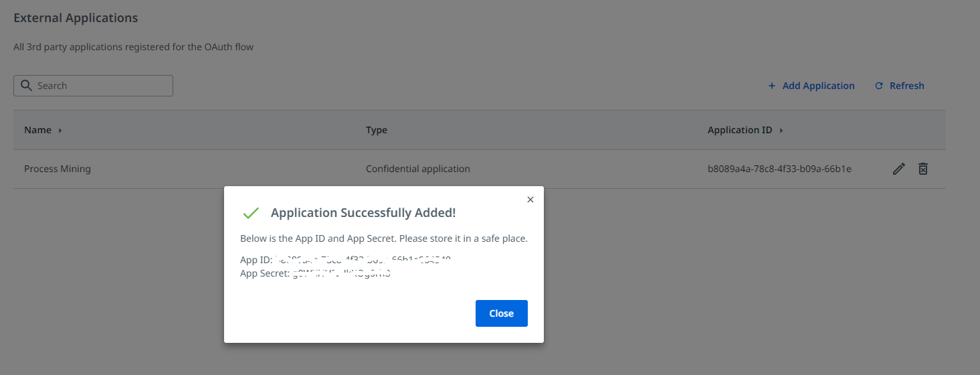The width and height of the screenshot is (980, 375).
Task: Click the Refresh link text
Action: [906, 86]
